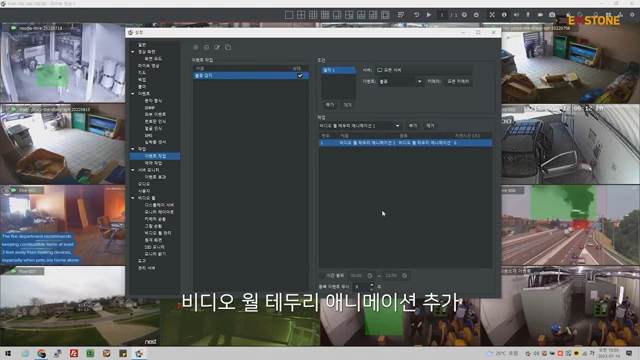
Task: Click the copy event action icon
Action: click(x=228, y=47)
